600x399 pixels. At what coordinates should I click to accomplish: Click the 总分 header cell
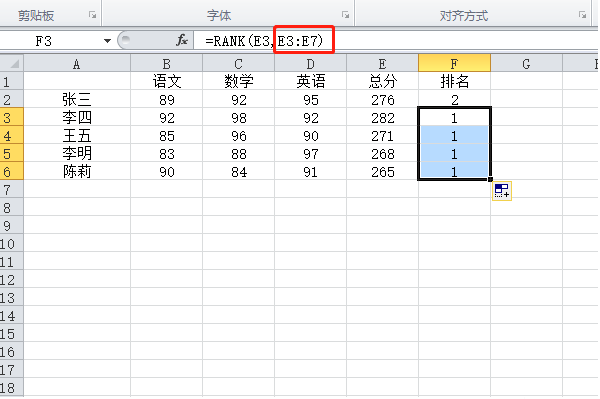[382, 81]
